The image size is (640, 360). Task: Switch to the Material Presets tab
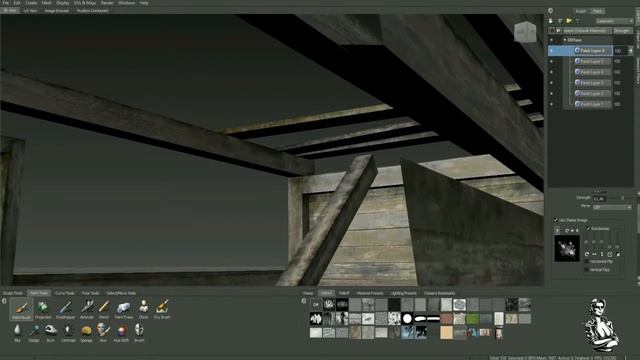click(370, 293)
